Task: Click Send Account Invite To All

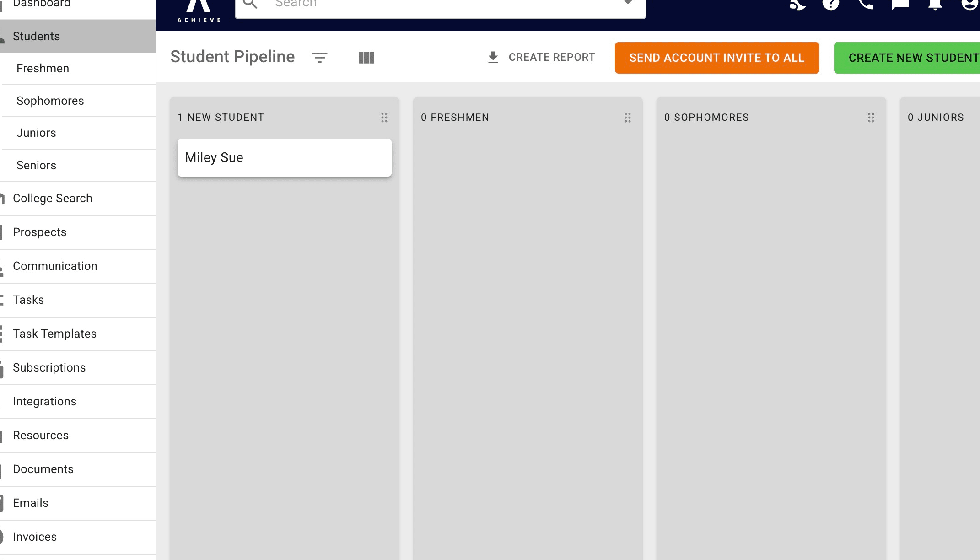Action: pyautogui.click(x=716, y=58)
